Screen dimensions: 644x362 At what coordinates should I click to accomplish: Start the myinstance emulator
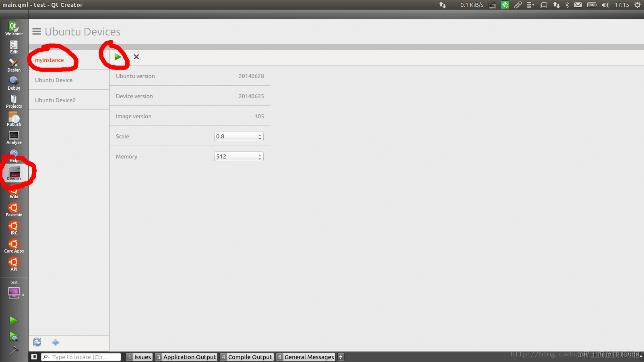pos(118,57)
